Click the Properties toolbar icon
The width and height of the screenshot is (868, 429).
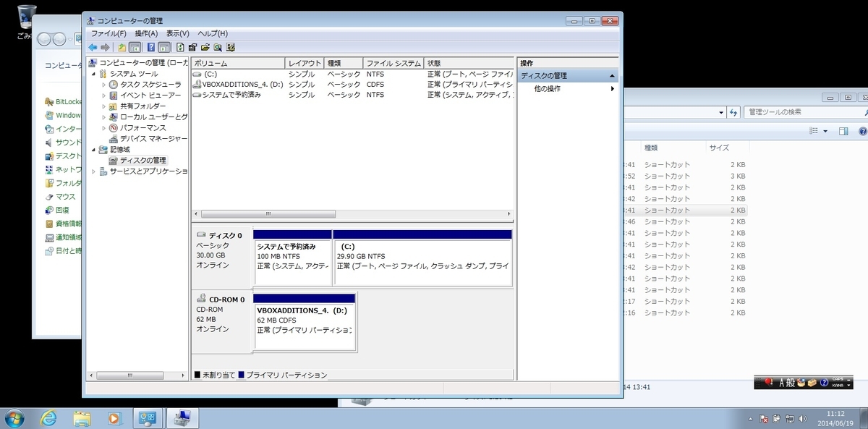(x=193, y=47)
